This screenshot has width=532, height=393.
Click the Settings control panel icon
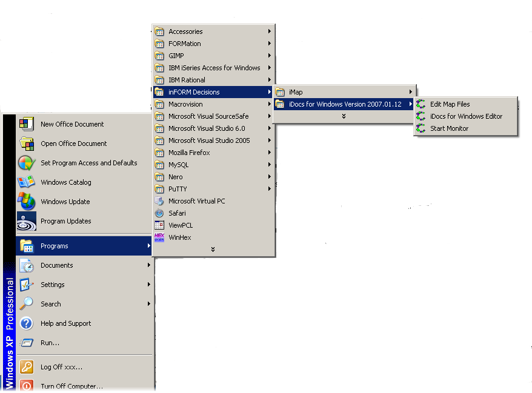(x=27, y=285)
